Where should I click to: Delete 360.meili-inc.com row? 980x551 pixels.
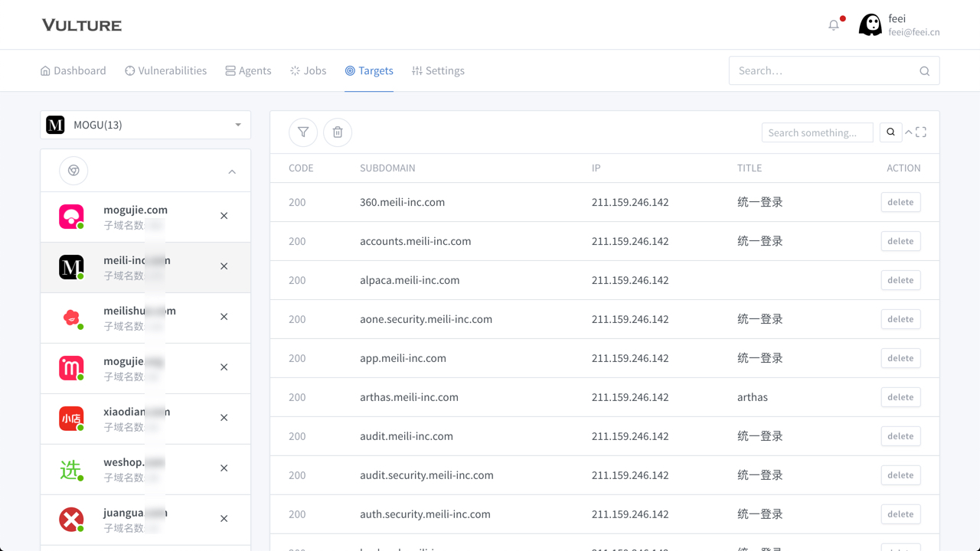[900, 202]
